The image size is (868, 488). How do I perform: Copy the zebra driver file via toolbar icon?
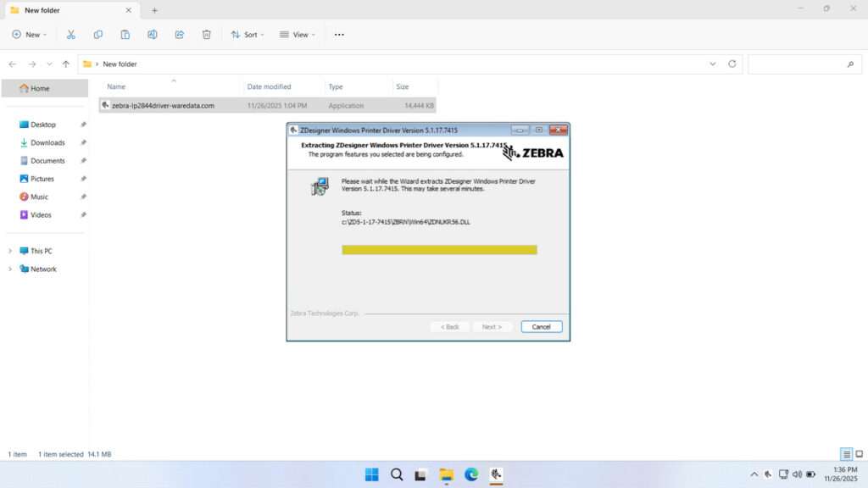click(98, 34)
